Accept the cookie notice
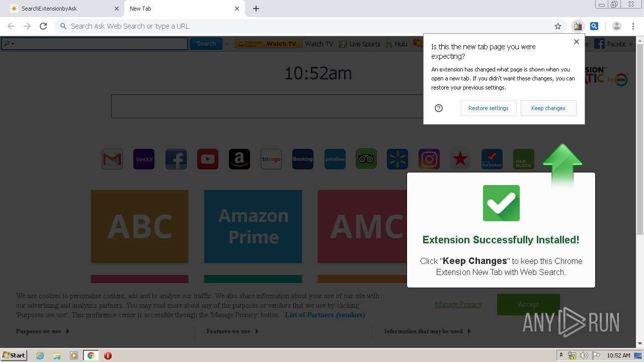The width and height of the screenshot is (644, 362). click(x=528, y=304)
